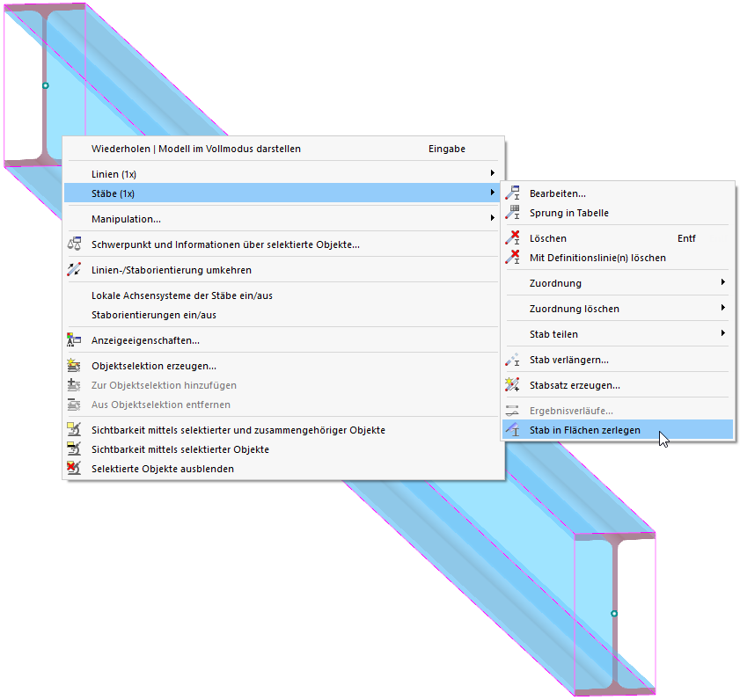The width and height of the screenshot is (740, 700).
Task: Click the Zur Objektselektion hinzufügen icon
Action: point(74,385)
